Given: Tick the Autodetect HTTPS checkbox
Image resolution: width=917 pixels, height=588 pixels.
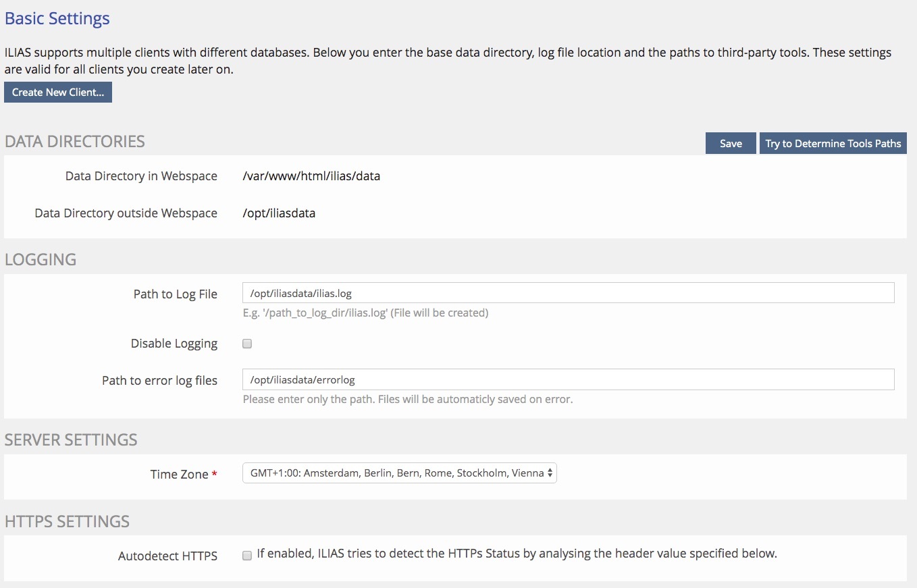Looking at the screenshot, I should coord(247,556).
